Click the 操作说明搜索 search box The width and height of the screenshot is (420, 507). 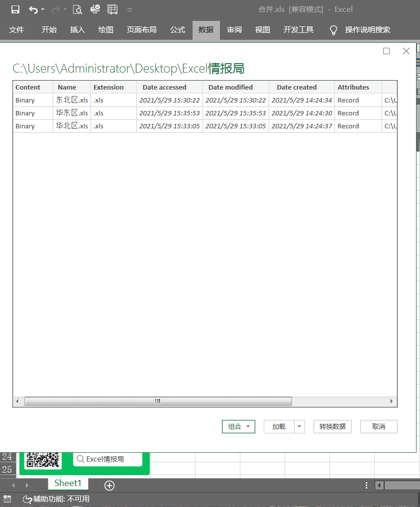tap(368, 30)
